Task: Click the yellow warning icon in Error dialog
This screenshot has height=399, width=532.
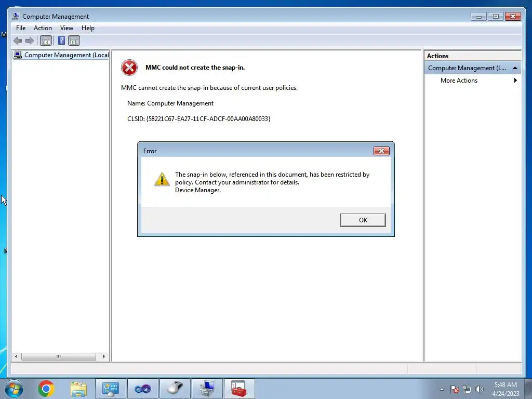Action: point(162,179)
